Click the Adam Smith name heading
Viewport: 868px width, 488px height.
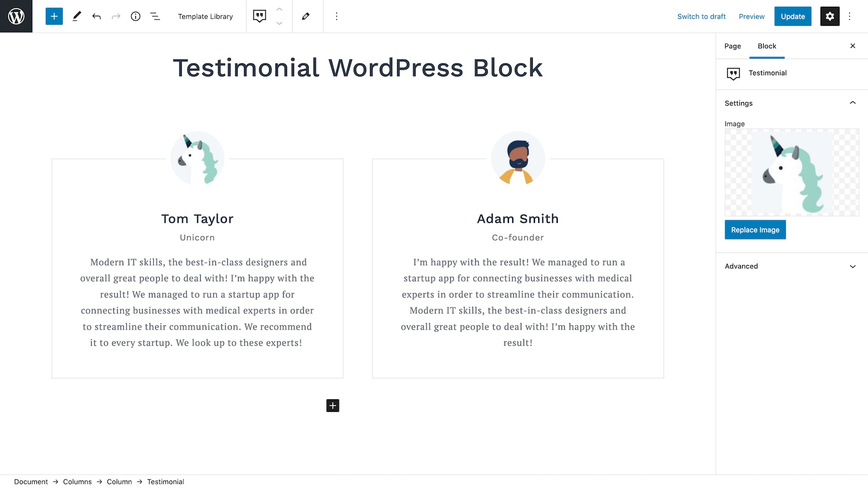(518, 219)
